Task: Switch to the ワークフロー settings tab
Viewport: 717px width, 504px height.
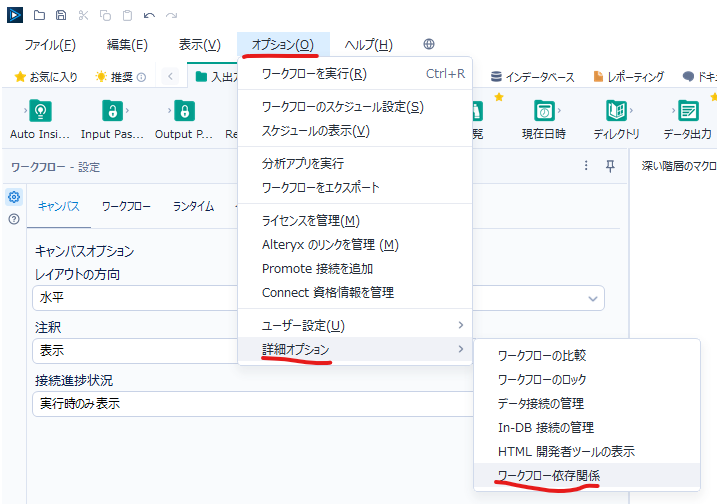Action: pos(126,206)
